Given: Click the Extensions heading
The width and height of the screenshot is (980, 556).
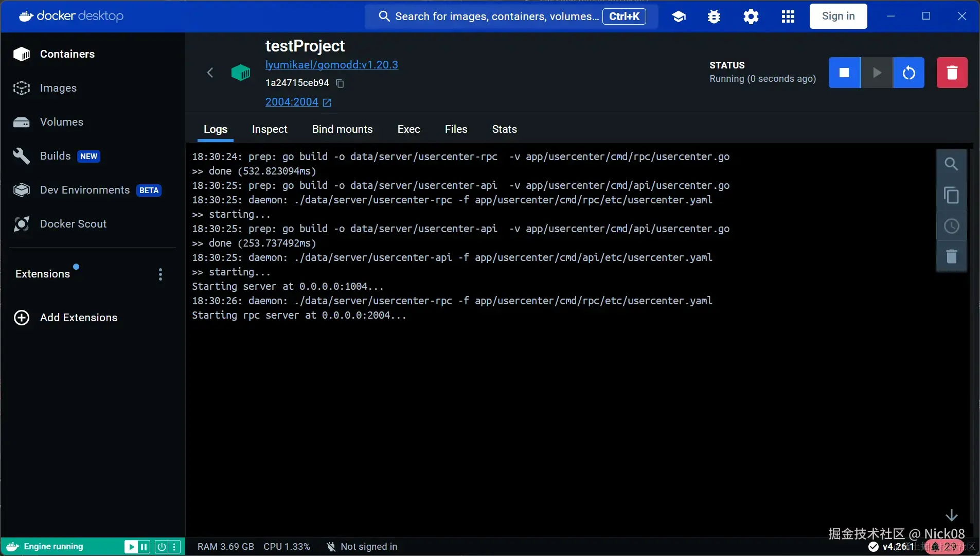Looking at the screenshot, I should point(43,274).
